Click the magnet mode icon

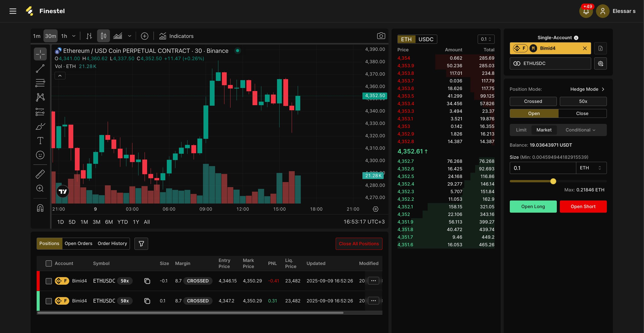coord(40,208)
